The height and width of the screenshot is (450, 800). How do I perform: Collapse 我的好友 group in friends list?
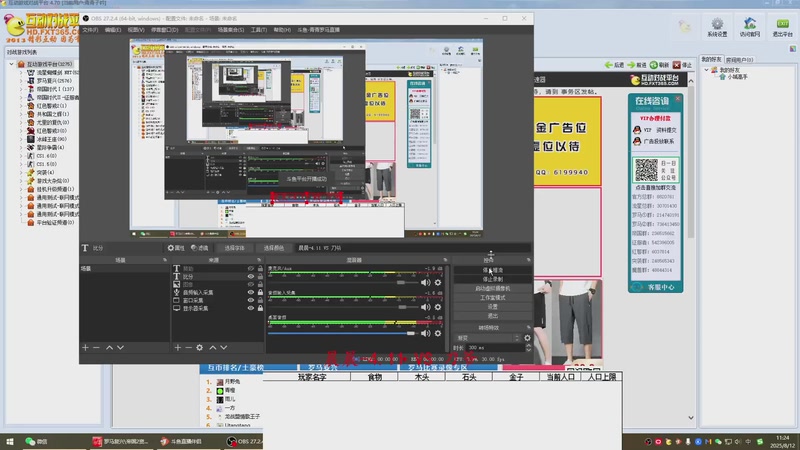tap(707, 70)
